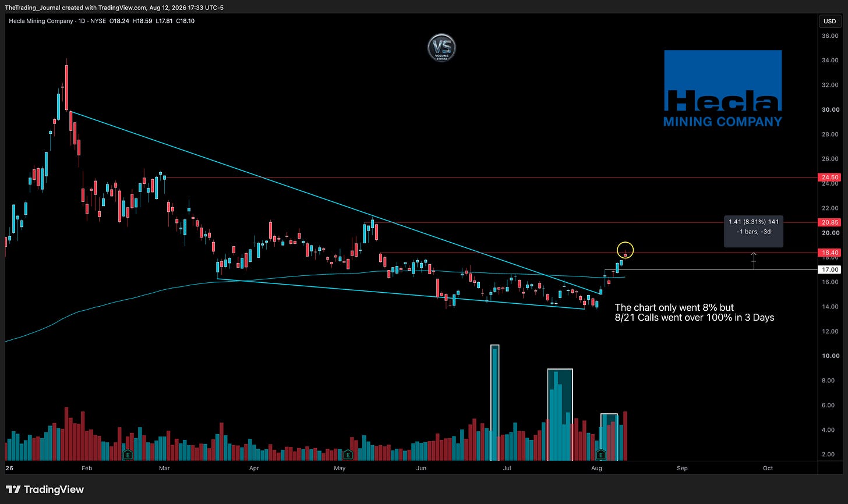
Task: Click the Oct label on the time axis
Action: (x=768, y=468)
